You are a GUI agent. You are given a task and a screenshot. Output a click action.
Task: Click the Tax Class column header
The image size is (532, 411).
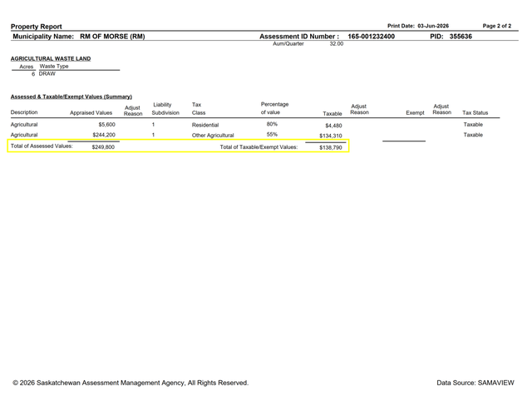point(199,109)
